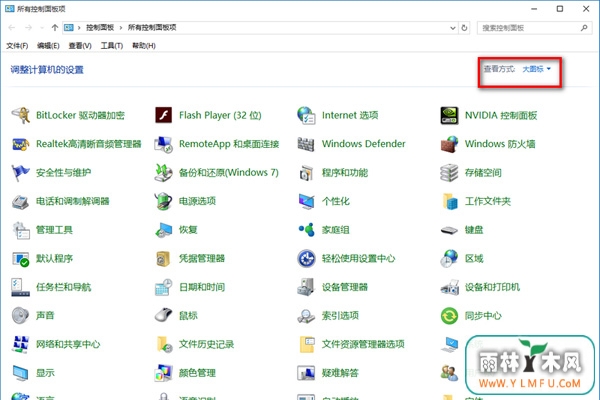This screenshot has height=400, width=600.
Task: Open the 声音 speaker icon
Action: (x=20, y=316)
